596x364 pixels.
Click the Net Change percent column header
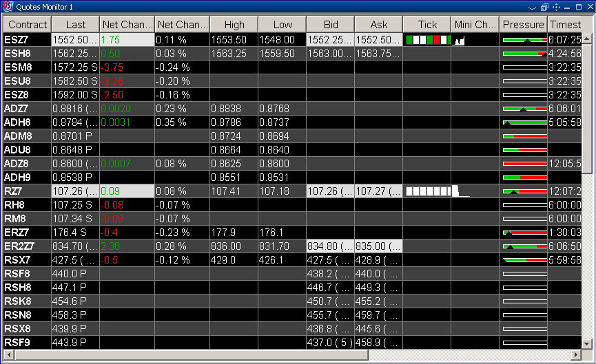pyautogui.click(x=183, y=25)
